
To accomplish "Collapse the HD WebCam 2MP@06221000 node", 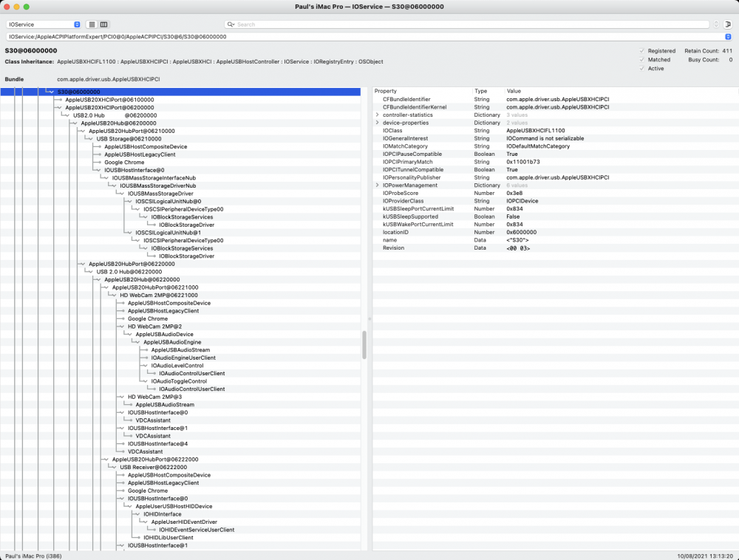I will point(114,296).
